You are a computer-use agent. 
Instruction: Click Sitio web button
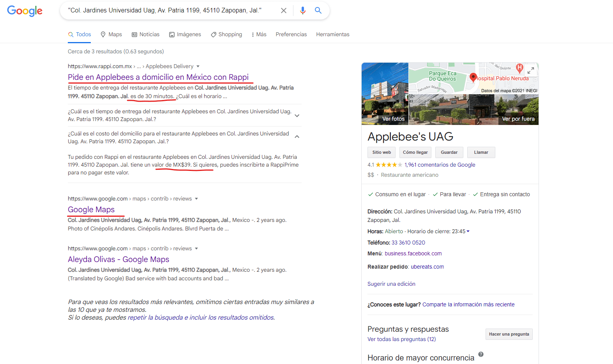(382, 152)
